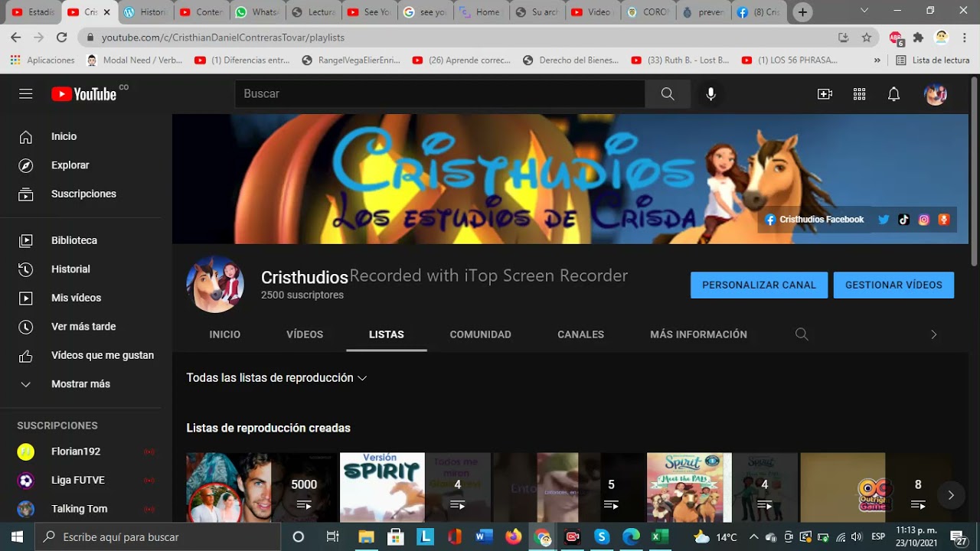Open Chrome tab search dropdown
Image resolution: width=980 pixels, height=551 pixels.
coord(864,11)
